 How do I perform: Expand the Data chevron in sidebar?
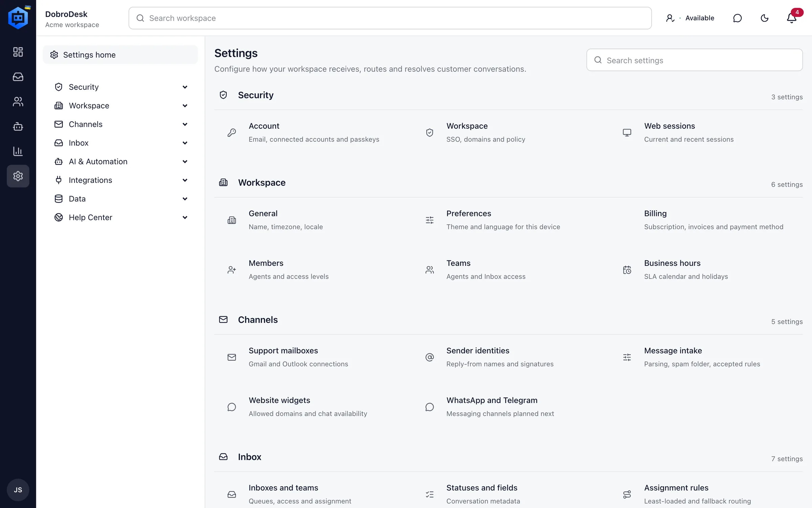(x=185, y=199)
